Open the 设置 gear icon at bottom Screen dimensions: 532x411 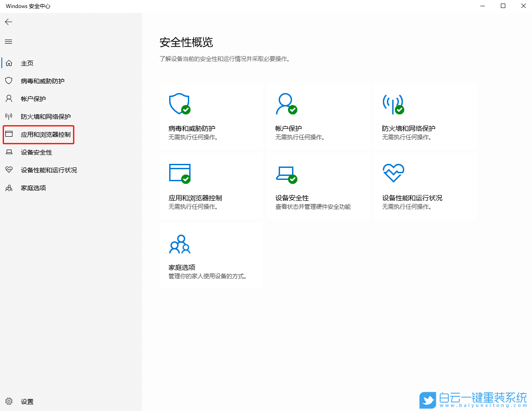click(x=9, y=401)
